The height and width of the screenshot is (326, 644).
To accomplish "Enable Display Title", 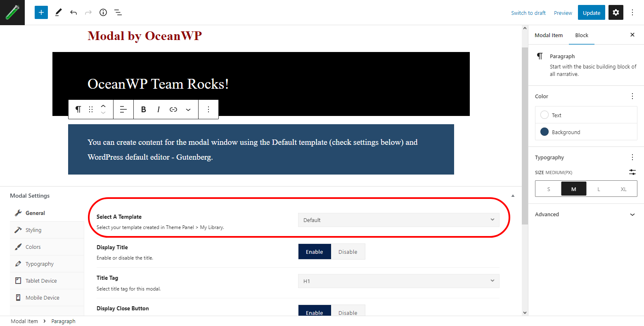I will (x=315, y=252).
